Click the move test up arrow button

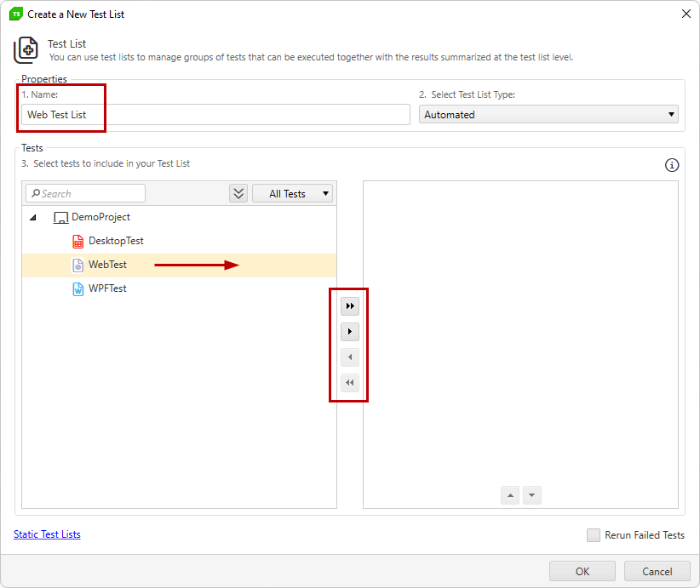pos(510,495)
